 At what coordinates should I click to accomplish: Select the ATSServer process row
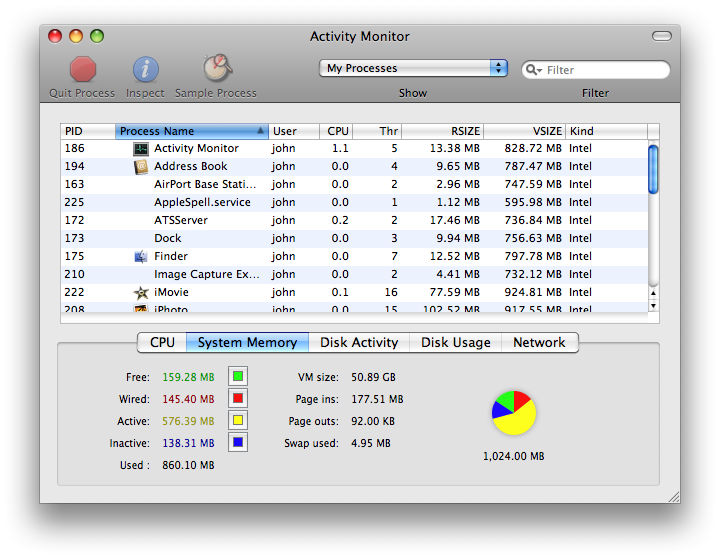click(354, 220)
